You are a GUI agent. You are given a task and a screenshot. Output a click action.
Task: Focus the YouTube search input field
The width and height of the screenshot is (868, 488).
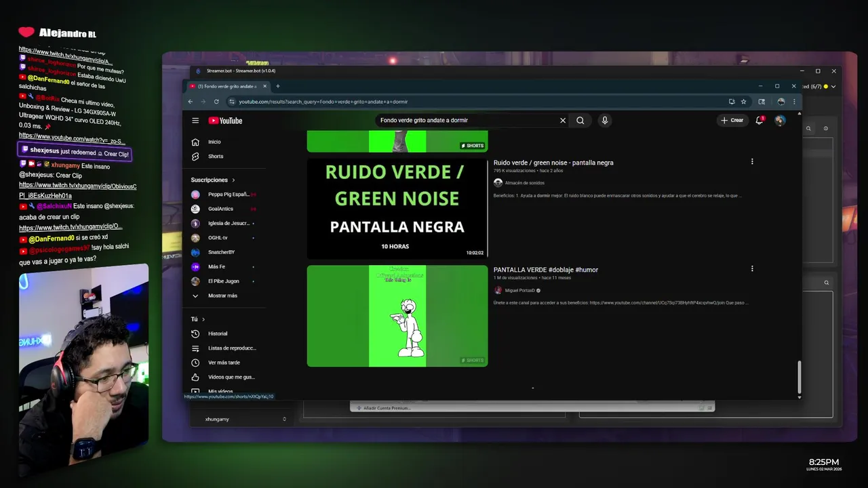tap(468, 121)
